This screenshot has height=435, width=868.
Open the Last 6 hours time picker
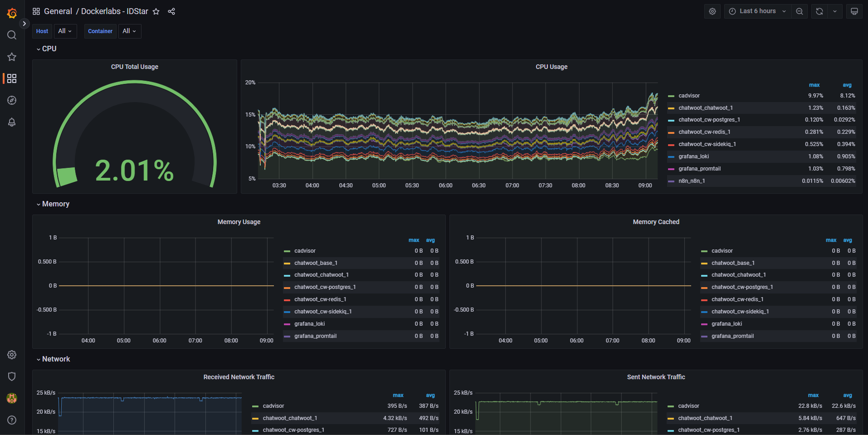coord(757,11)
